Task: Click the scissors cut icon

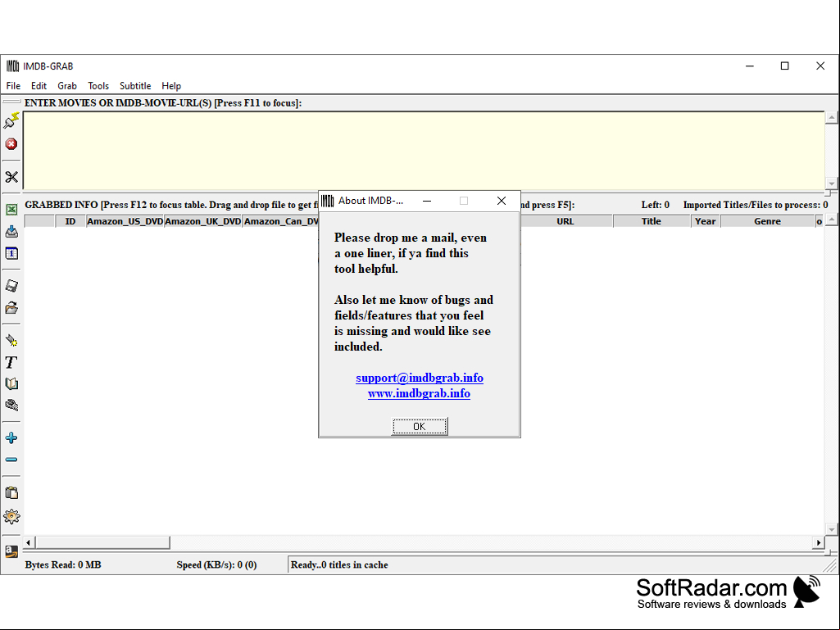Action: click(11, 177)
